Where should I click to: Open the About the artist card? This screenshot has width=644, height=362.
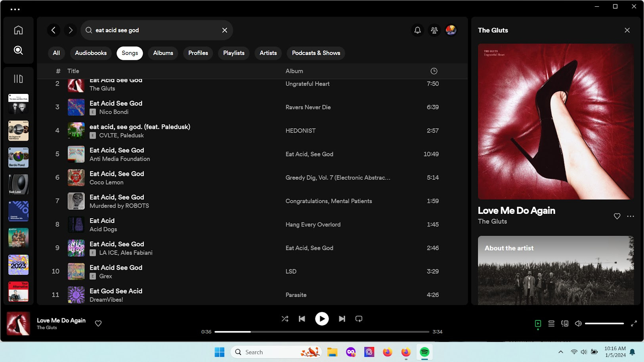click(556, 271)
